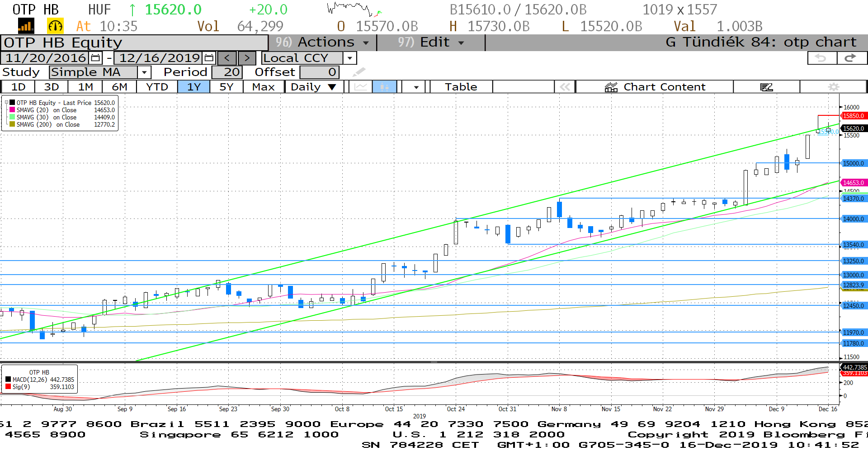Click the redo arrow button

pyautogui.click(x=852, y=58)
